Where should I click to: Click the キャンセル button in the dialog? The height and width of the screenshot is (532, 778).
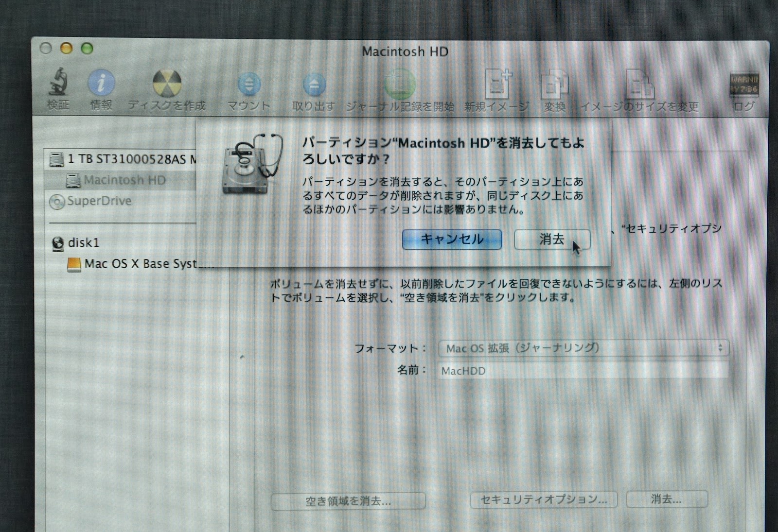[452, 239]
